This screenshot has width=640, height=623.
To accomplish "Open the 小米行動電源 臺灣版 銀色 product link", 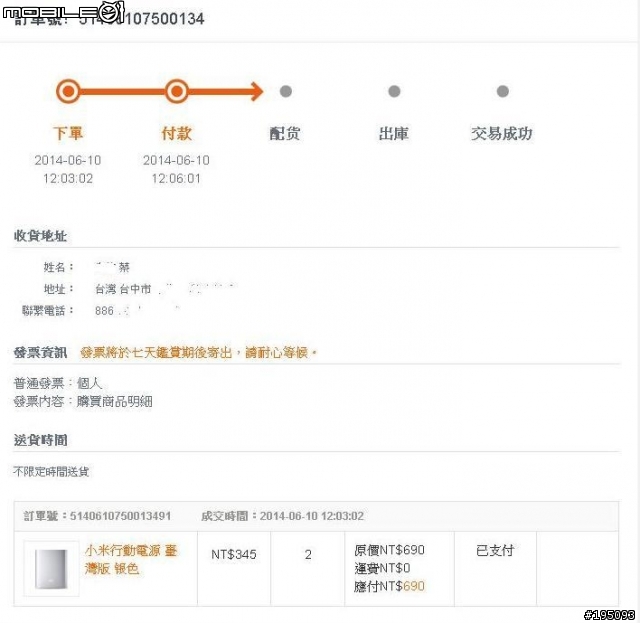I will [131, 559].
